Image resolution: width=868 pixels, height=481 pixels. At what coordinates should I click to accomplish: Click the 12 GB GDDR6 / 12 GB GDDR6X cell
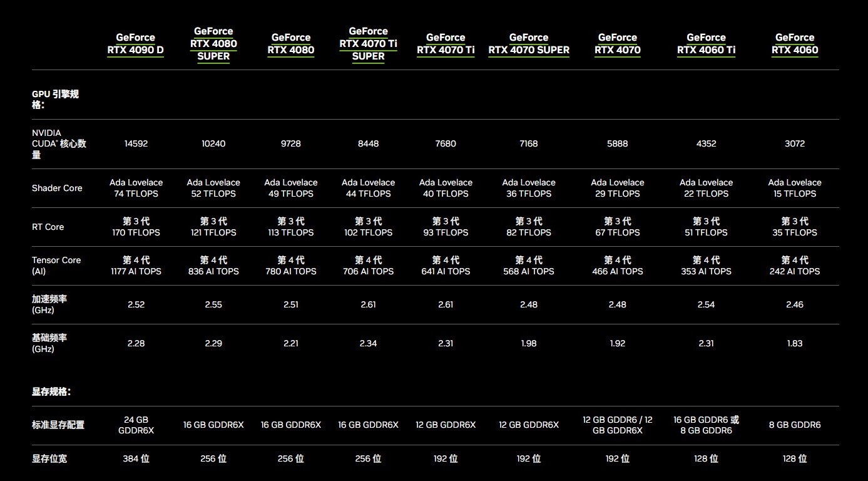tap(618, 425)
